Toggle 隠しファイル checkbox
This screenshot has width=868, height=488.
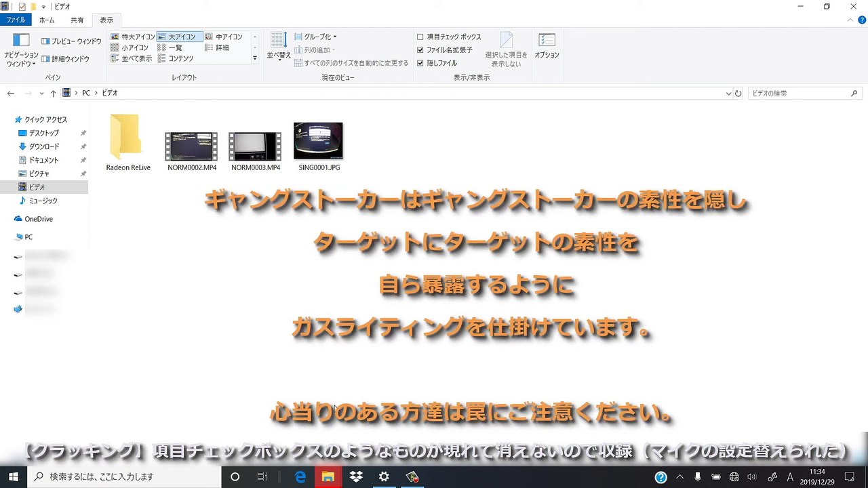pyautogui.click(x=420, y=63)
